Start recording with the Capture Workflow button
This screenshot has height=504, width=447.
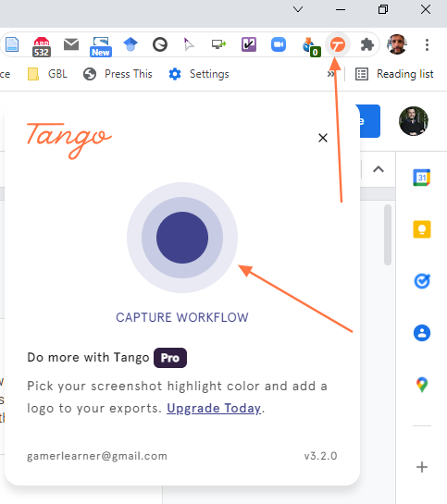(x=182, y=238)
